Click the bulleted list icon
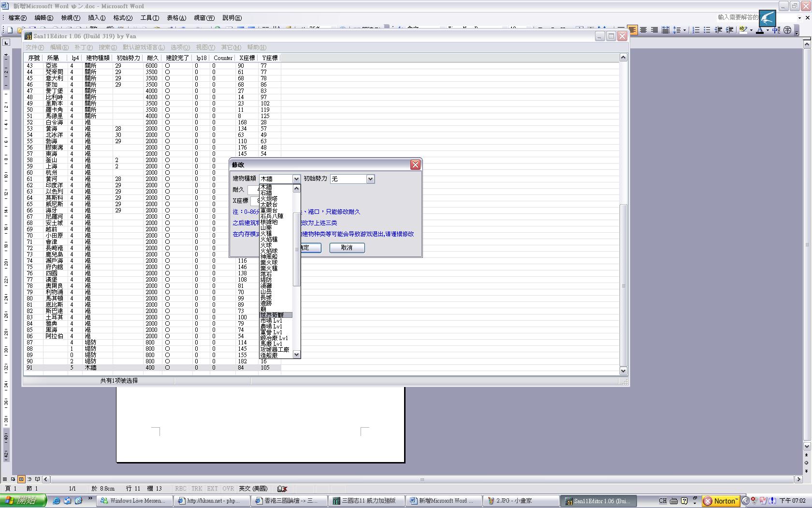 (707, 30)
